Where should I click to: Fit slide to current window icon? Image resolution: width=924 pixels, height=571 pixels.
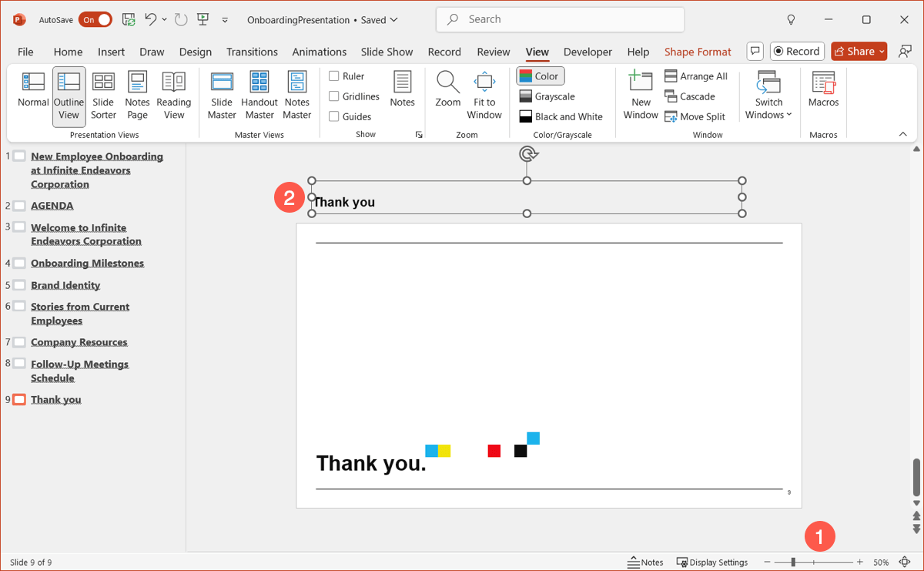[x=905, y=563]
